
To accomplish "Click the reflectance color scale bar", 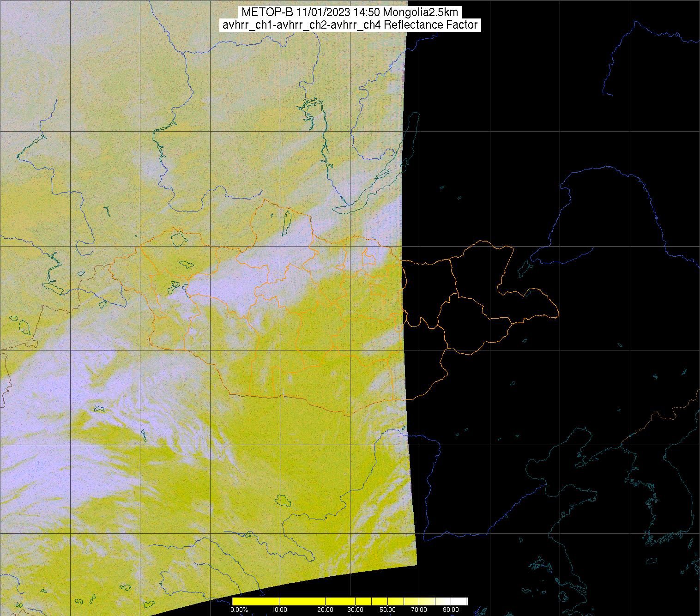I will coord(350,601).
